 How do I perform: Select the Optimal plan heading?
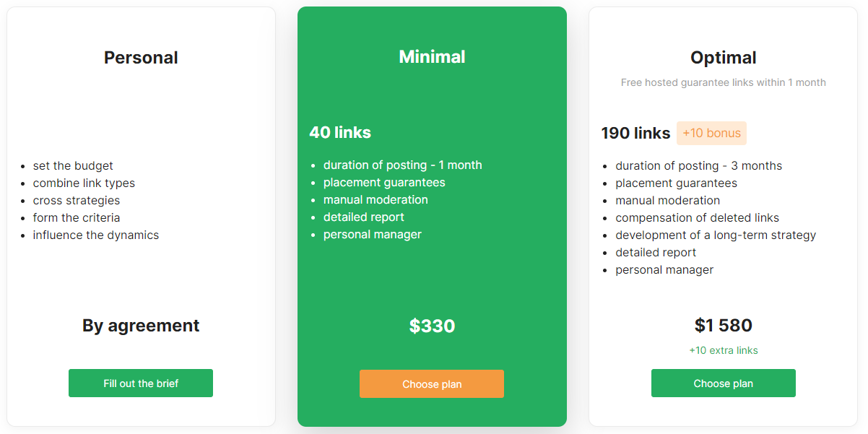coord(724,58)
